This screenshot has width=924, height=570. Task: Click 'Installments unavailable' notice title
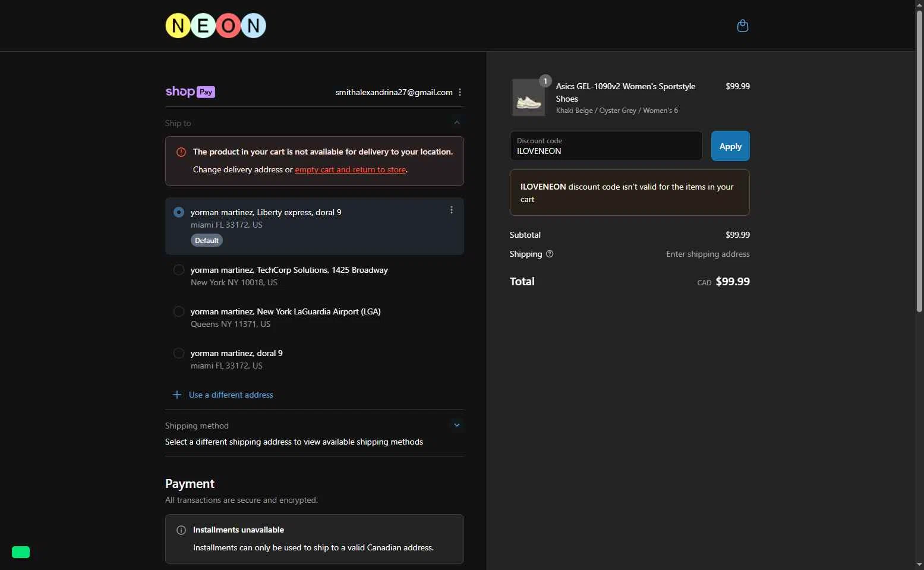pyautogui.click(x=238, y=530)
